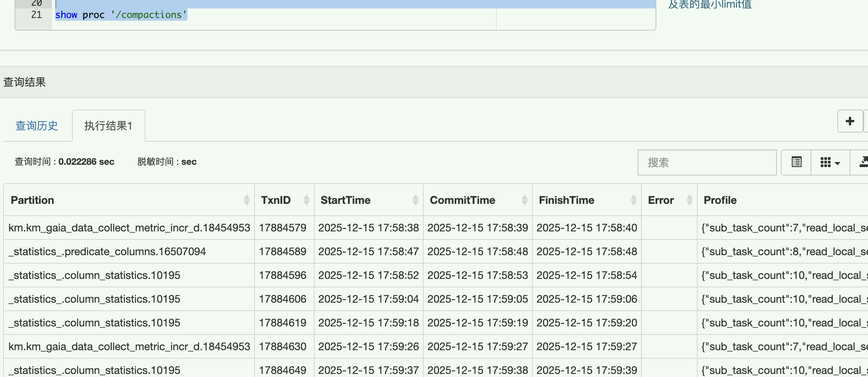Click sort arrows in StartTime column header
Viewport: 868px width, 377px height.
pyautogui.click(x=415, y=200)
